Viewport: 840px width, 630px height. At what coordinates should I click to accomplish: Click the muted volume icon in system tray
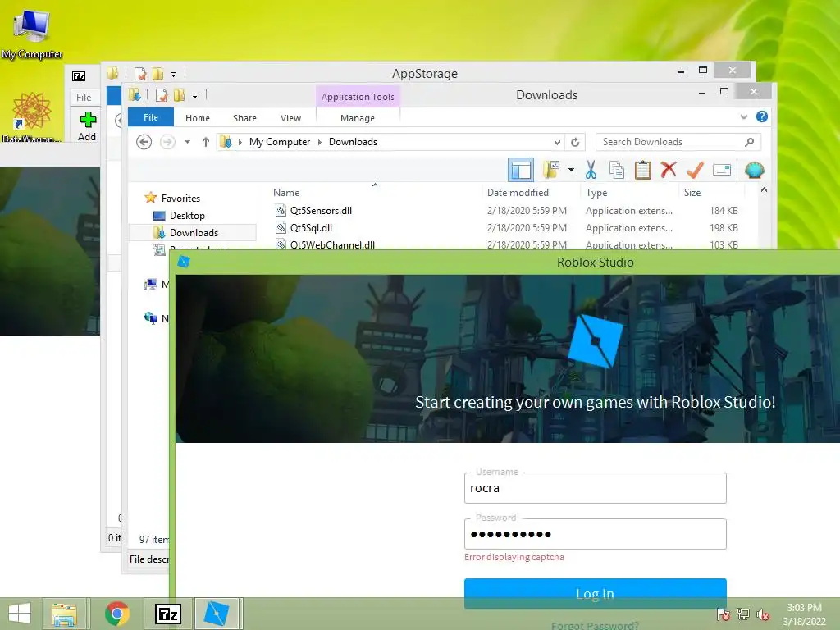point(762,614)
